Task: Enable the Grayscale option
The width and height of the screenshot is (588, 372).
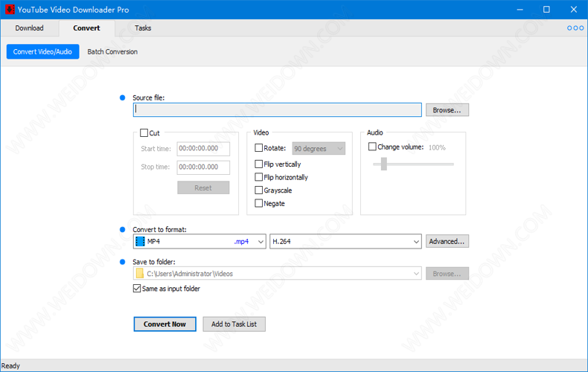Action: (x=258, y=190)
